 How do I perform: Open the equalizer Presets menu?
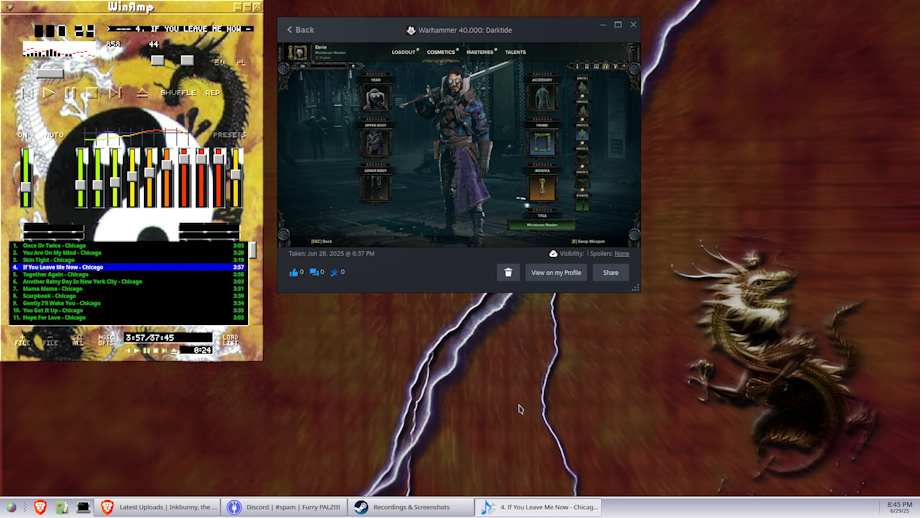pos(228,135)
